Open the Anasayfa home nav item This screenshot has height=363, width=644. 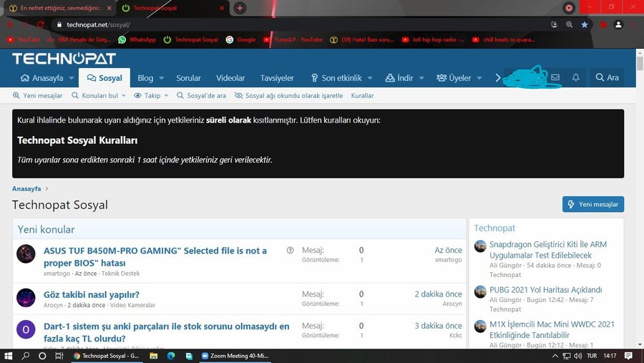coord(42,78)
